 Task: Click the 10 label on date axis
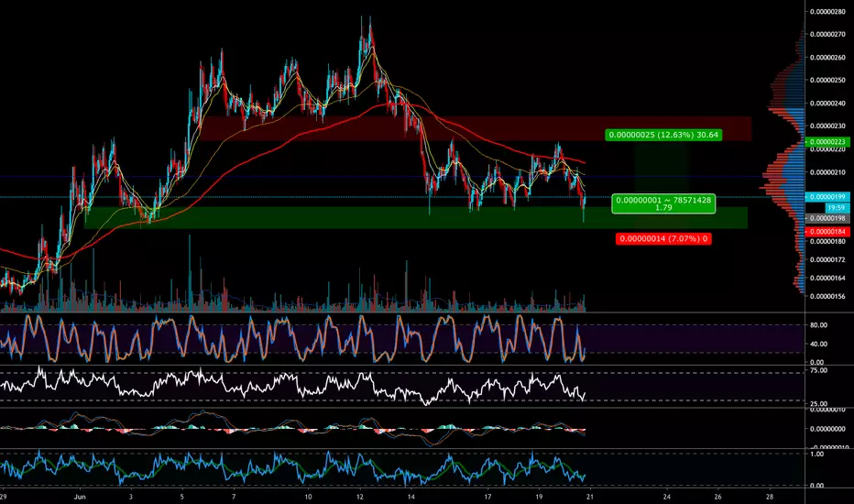coord(308,497)
